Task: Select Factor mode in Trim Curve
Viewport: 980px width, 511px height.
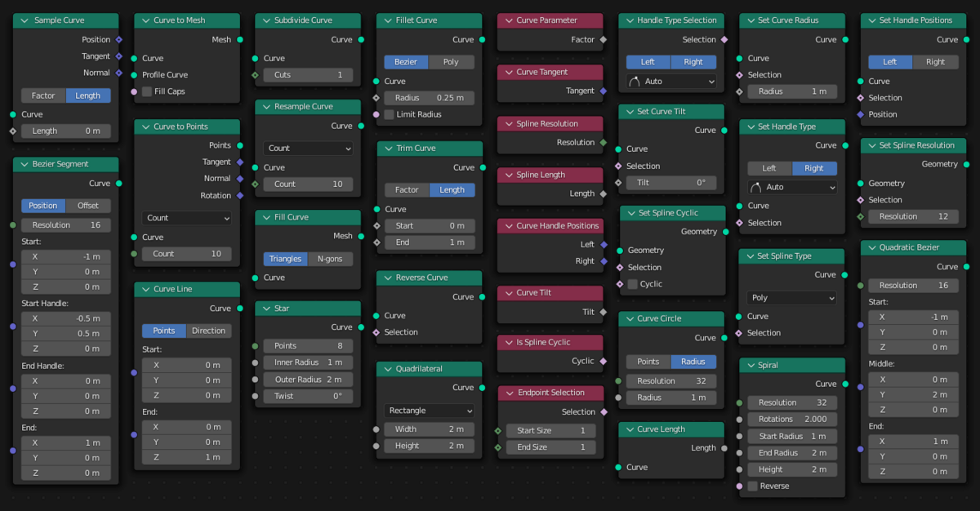Action: (407, 189)
